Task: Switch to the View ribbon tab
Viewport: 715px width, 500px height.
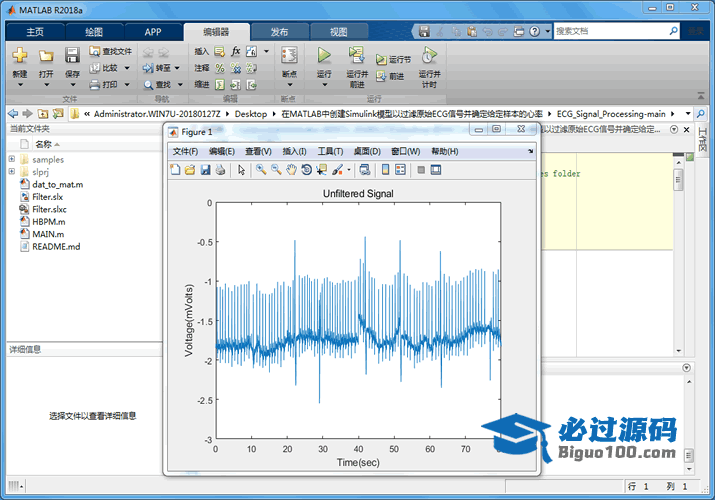Action: [x=338, y=32]
